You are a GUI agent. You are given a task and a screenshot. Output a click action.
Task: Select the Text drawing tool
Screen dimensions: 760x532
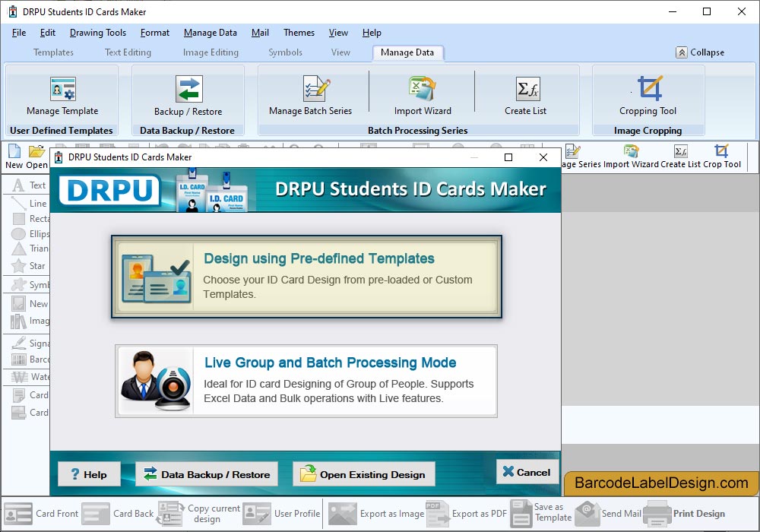point(29,185)
